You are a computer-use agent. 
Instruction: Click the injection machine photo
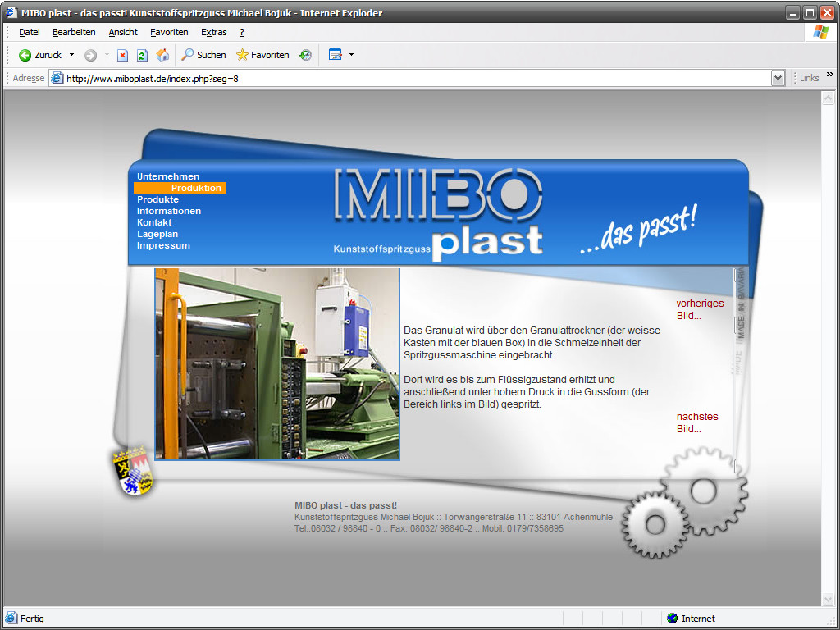(x=277, y=364)
